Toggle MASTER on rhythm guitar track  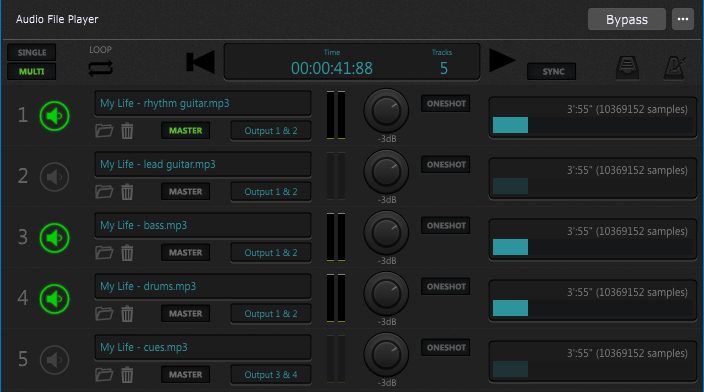pos(185,131)
